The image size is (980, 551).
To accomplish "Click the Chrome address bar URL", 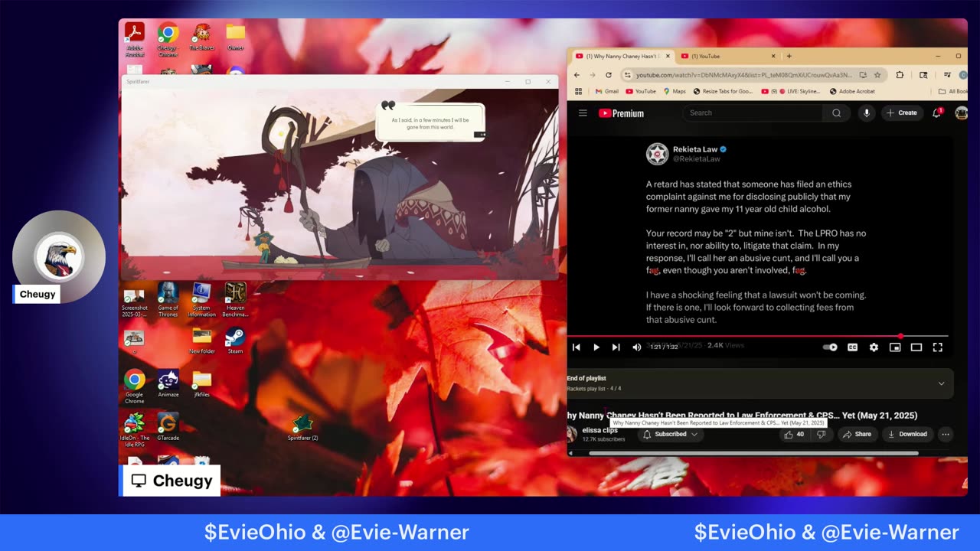I will [743, 75].
